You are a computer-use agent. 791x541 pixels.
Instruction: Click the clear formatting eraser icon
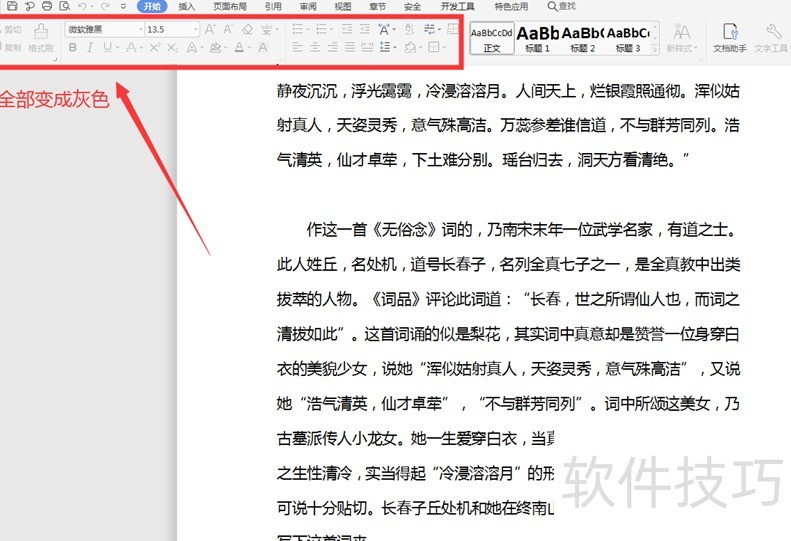247,29
